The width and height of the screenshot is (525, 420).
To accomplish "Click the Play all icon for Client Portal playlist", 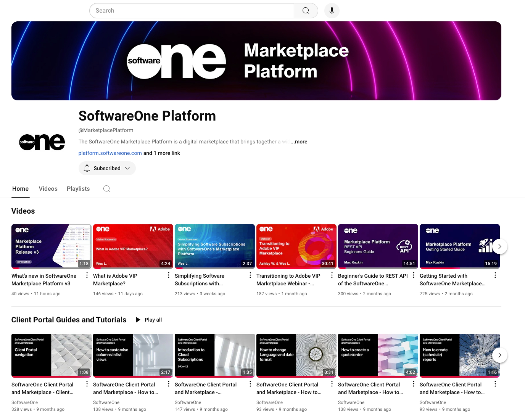I will [138, 320].
